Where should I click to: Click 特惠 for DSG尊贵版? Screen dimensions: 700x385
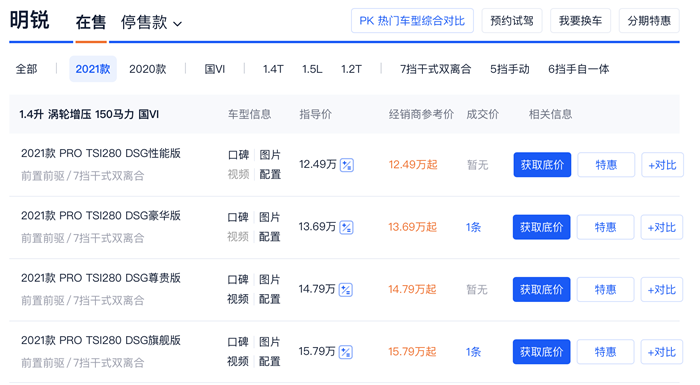[605, 289]
